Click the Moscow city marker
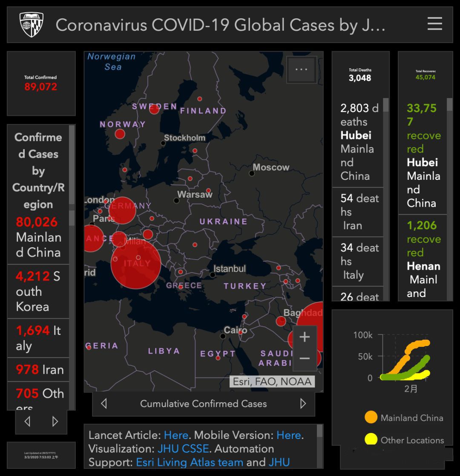The height and width of the screenshot is (476, 460). tap(252, 173)
